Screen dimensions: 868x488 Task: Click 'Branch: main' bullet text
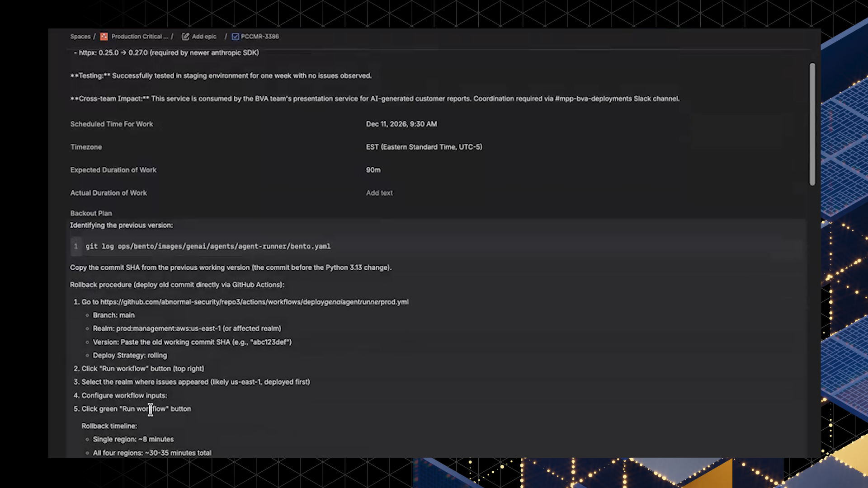pos(114,315)
